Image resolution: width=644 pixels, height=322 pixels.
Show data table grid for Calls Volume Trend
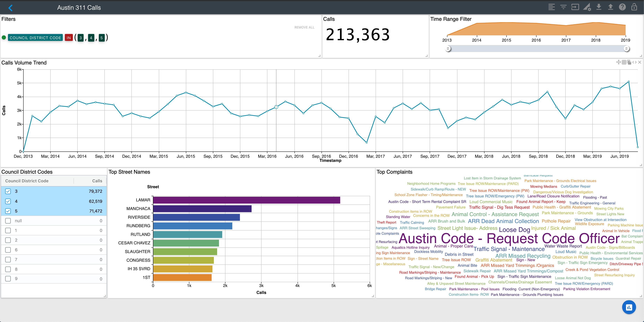(x=624, y=62)
